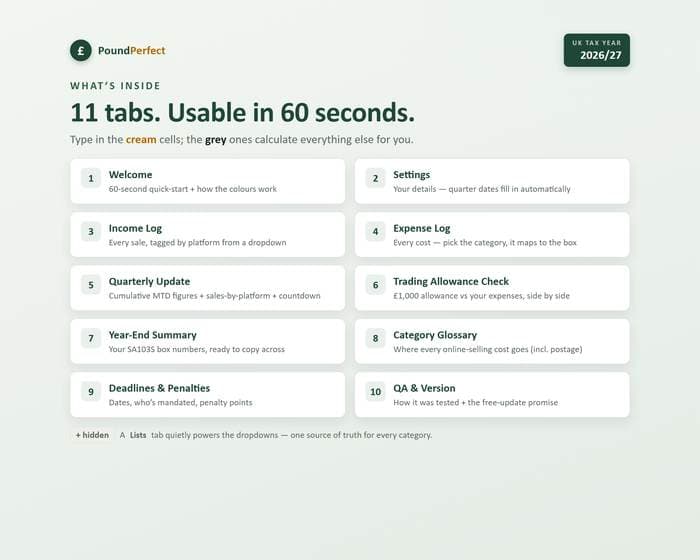
Task: Choose the Category Glossary card
Action: (492, 341)
